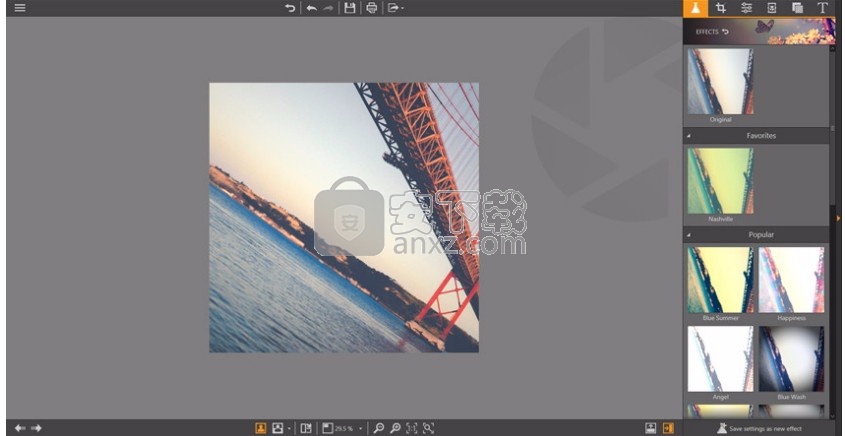
Task: Click the bridge photo on the canvas
Action: 344,218
